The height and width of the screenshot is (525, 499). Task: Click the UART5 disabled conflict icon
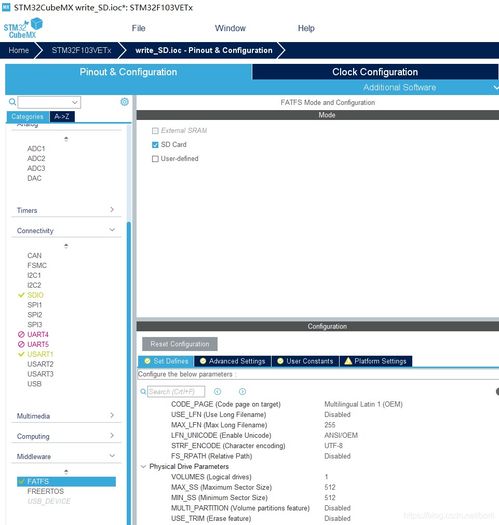point(21,344)
